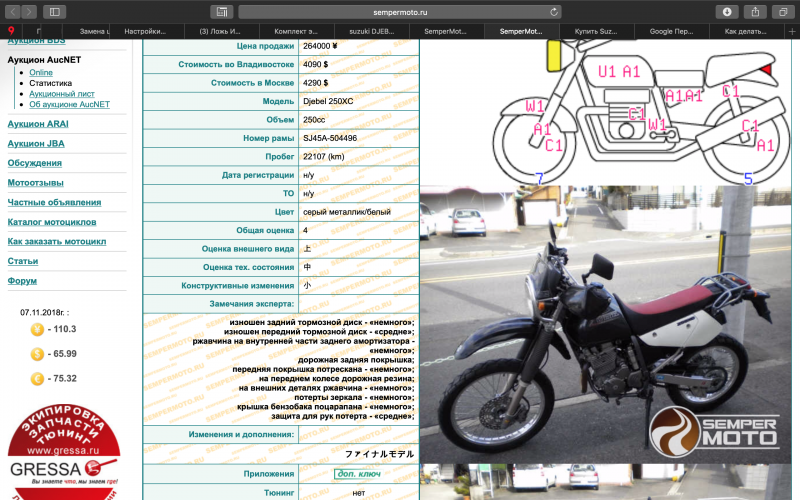Click the mileage value '22107 (km)'

tap(323, 157)
